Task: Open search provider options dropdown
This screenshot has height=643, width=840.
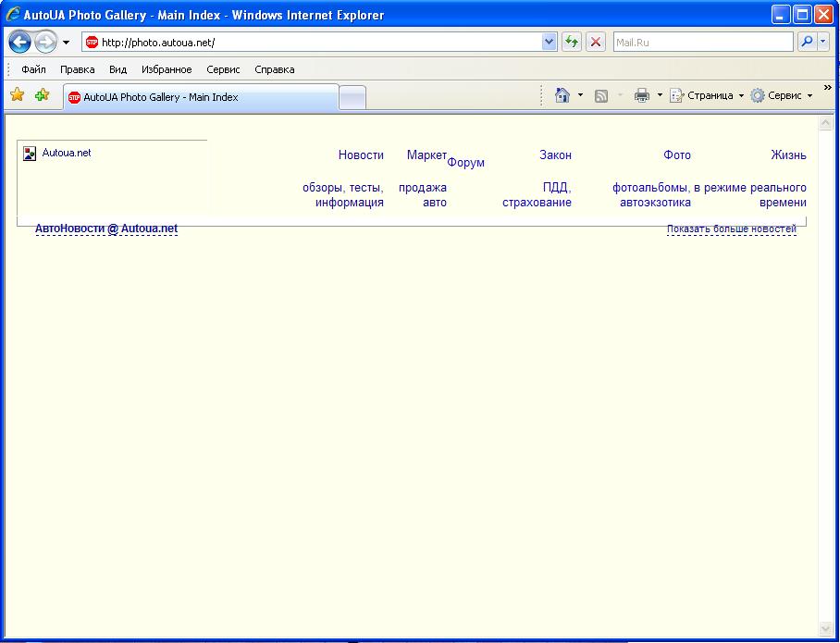Action: 823,43
